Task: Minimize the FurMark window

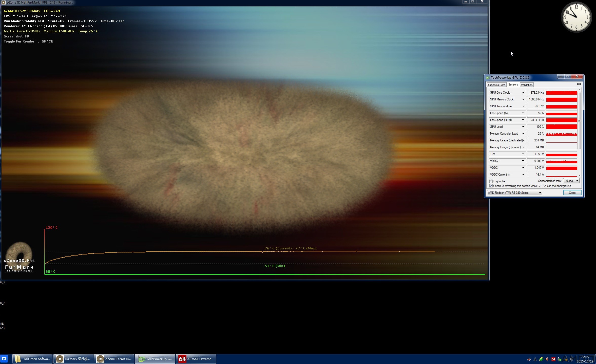Action: pyautogui.click(x=466, y=2)
